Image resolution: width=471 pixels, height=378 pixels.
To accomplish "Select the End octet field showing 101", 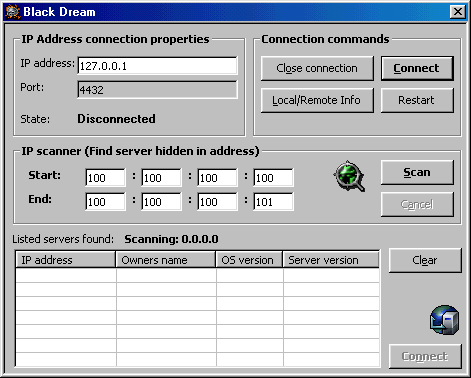I will click(x=273, y=201).
